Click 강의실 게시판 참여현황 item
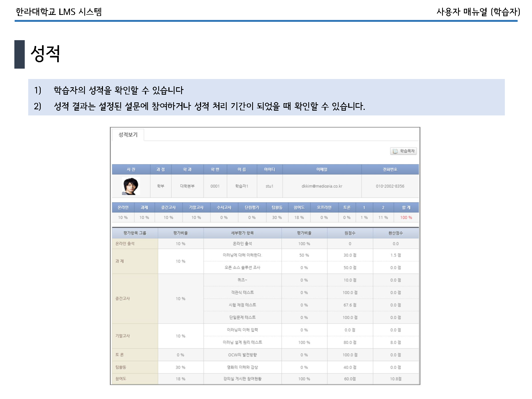 point(242,379)
